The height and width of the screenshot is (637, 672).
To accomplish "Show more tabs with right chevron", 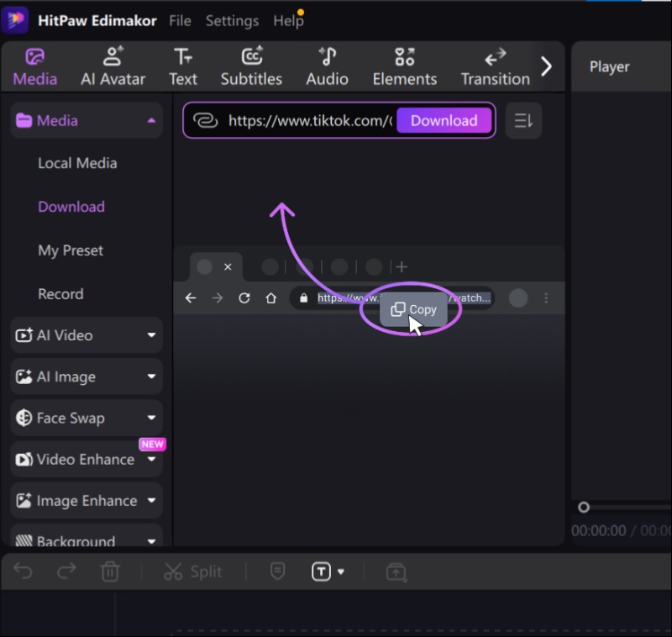I will pyautogui.click(x=546, y=66).
